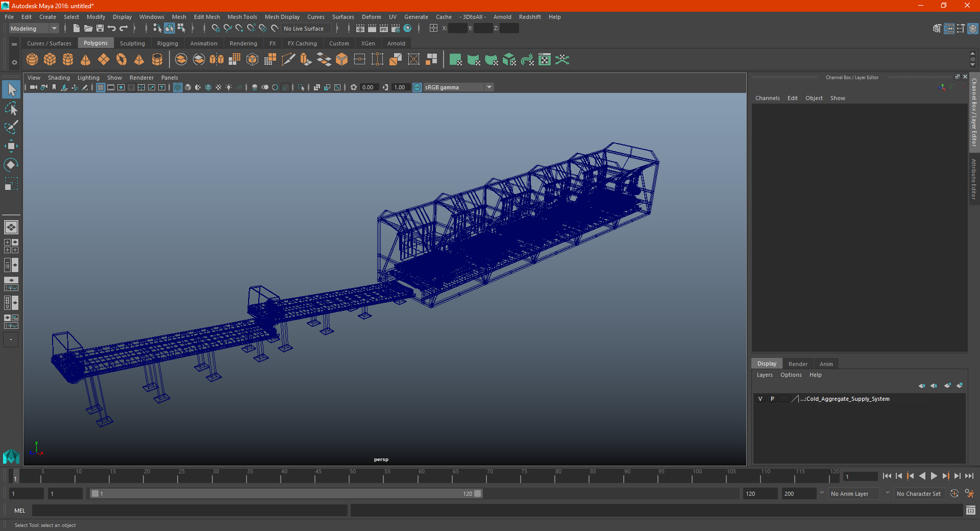
Task: Toggle snap to grids
Action: pos(215,29)
